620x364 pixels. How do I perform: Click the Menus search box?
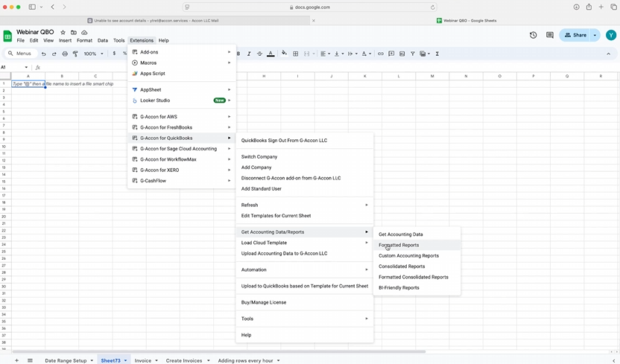(x=21, y=54)
